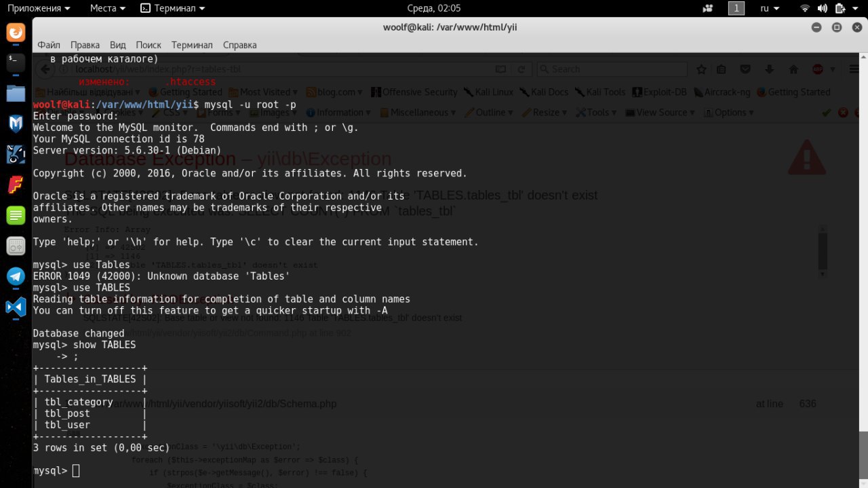Click the cursor at final mysql> prompt

76,470
